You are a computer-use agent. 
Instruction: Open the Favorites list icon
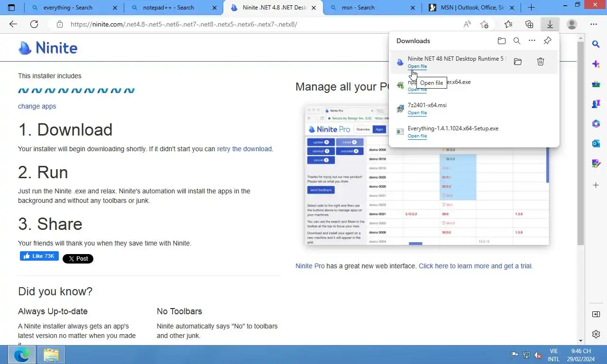pyautogui.click(x=508, y=24)
